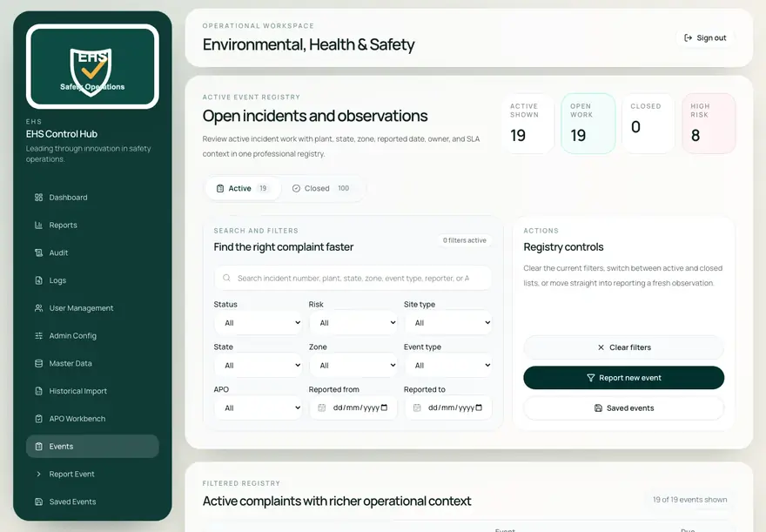Viewport: 766px width, 532px height.
Task: Click the clipboard icon on Active tab
Action: point(220,189)
